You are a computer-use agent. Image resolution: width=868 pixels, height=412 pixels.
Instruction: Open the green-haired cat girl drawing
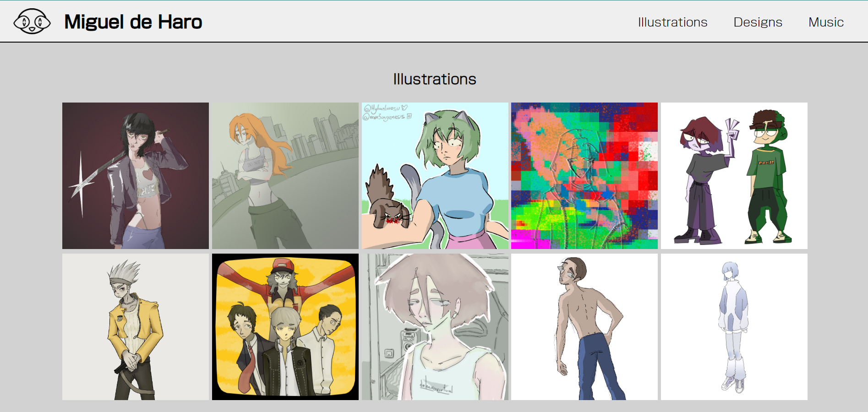pos(435,176)
